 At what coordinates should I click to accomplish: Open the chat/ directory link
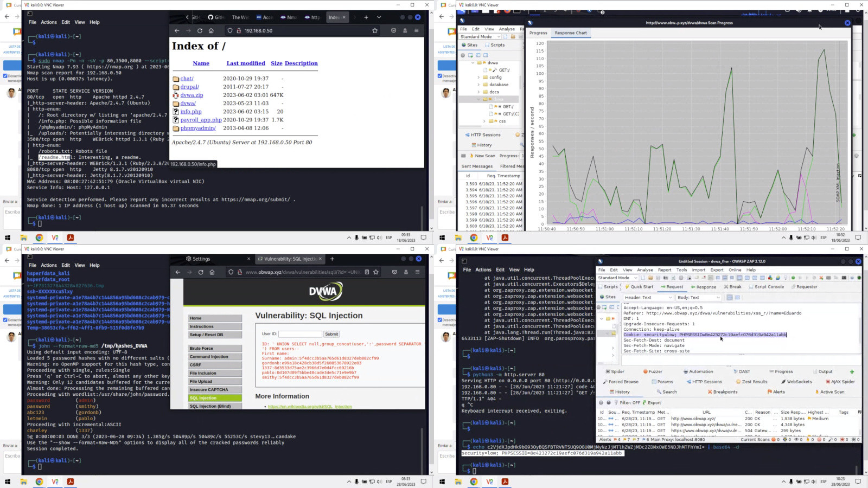click(x=187, y=79)
